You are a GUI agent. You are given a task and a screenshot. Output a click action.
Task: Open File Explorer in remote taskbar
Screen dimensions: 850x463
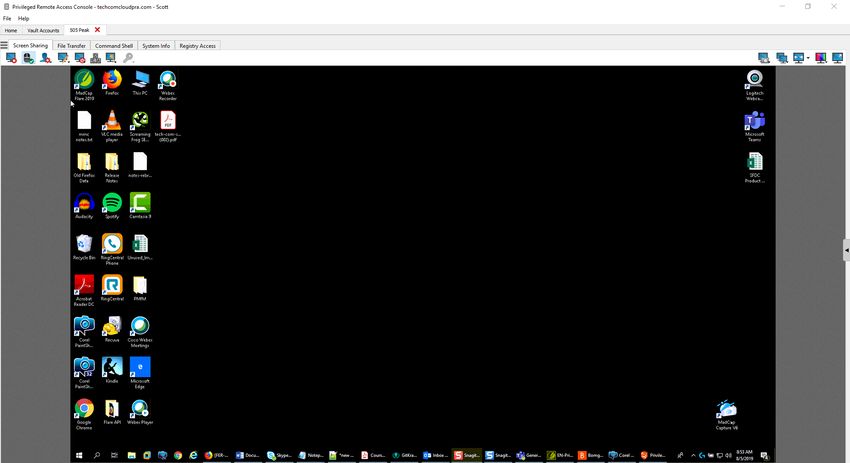[131, 455]
